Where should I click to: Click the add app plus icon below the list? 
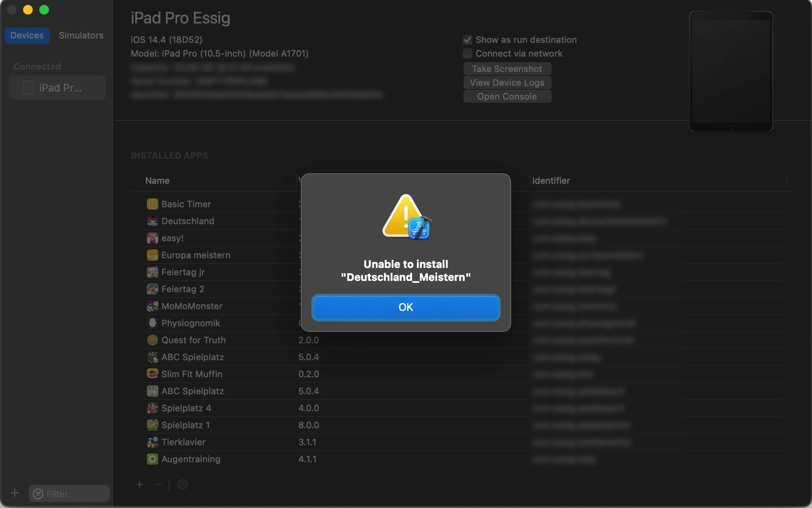click(140, 485)
